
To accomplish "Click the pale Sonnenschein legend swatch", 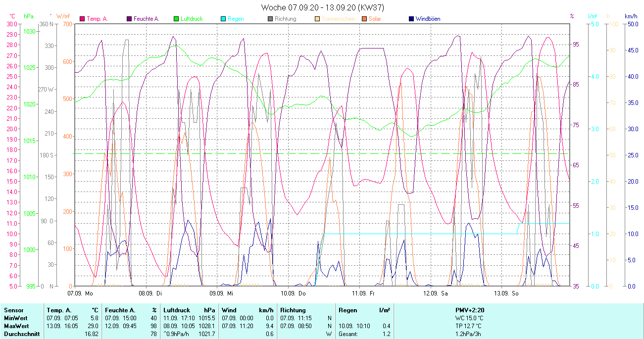I will click(317, 19).
